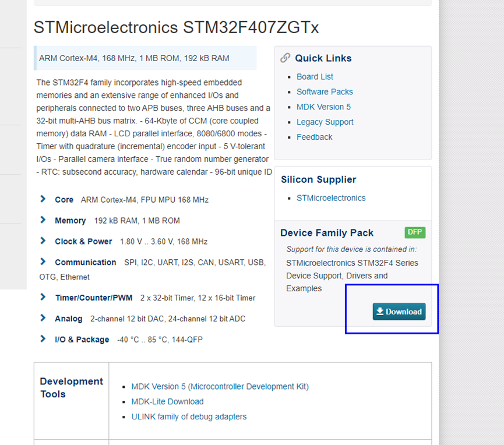Click the Quick Links heading text
Screen dimensions: 504x445
click(323, 58)
